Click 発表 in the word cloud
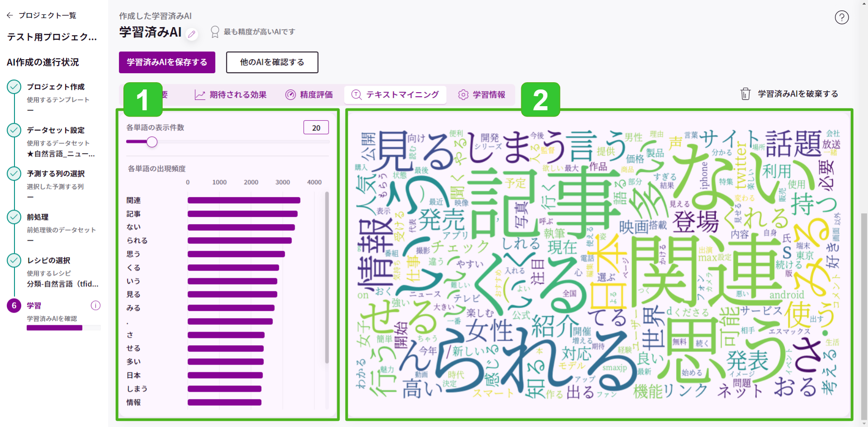This screenshot has width=868, height=427. click(747, 361)
